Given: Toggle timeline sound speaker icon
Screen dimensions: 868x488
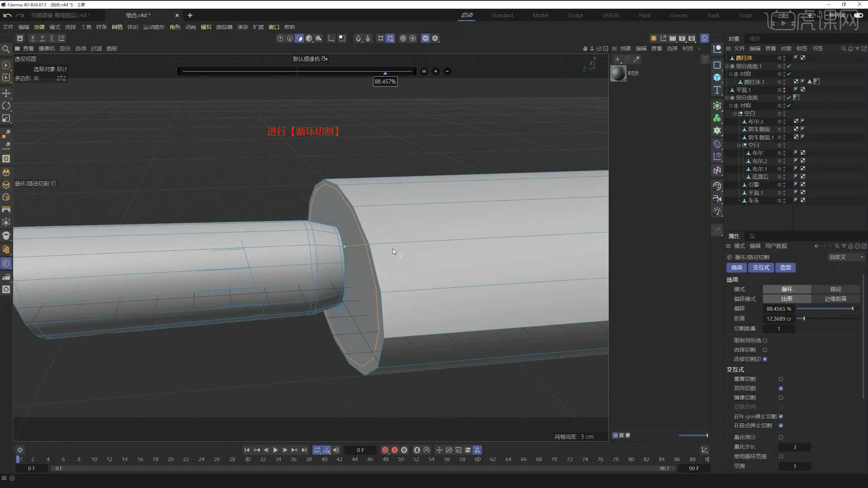Looking at the screenshot, I should coord(336,450).
